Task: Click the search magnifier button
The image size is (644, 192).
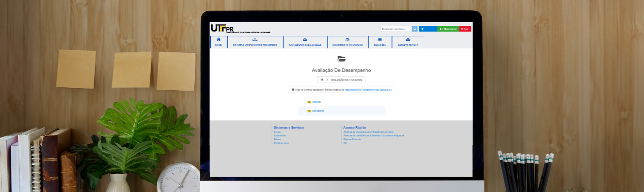Action: 415,29
